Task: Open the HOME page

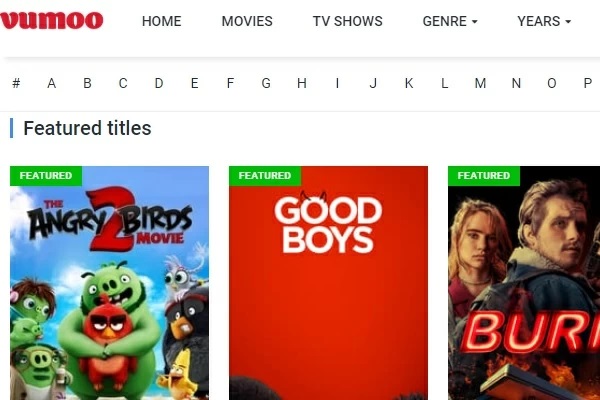Action: (161, 21)
